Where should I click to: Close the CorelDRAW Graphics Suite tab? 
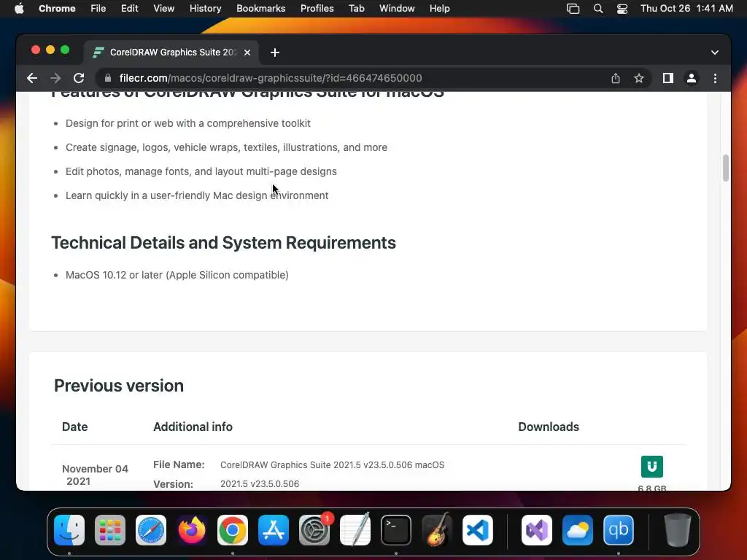[x=247, y=52]
